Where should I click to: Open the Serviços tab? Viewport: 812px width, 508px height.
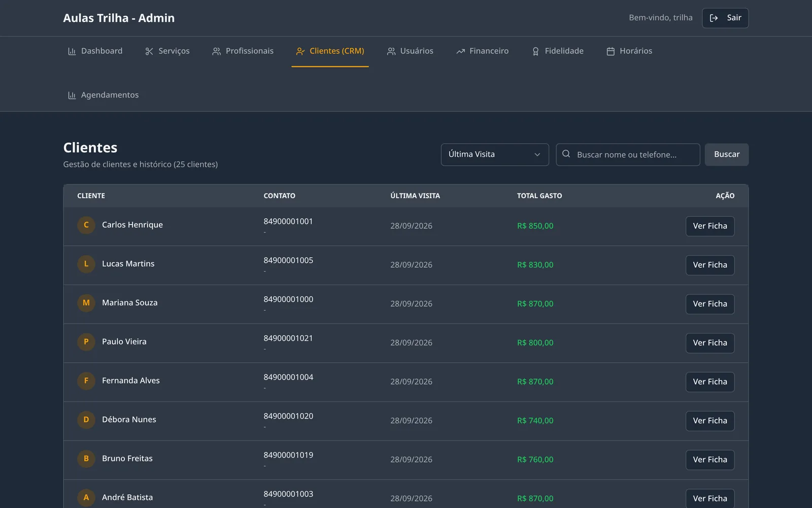click(x=167, y=51)
